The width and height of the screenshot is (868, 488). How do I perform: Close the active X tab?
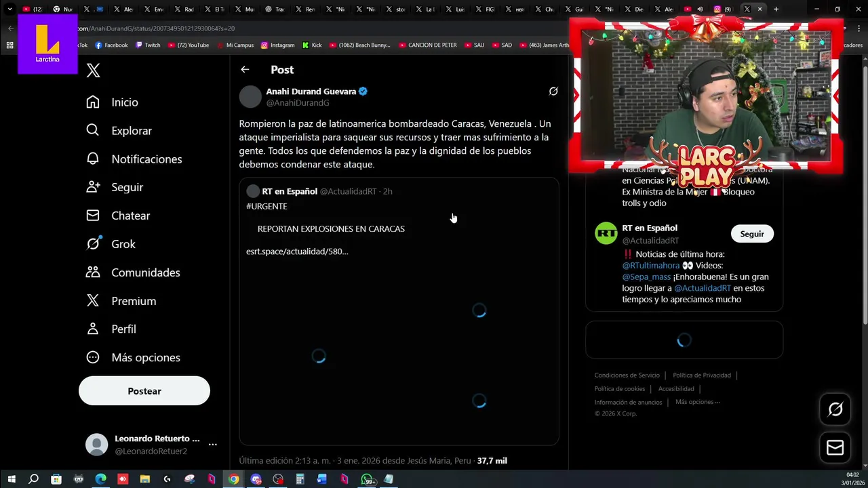click(759, 9)
